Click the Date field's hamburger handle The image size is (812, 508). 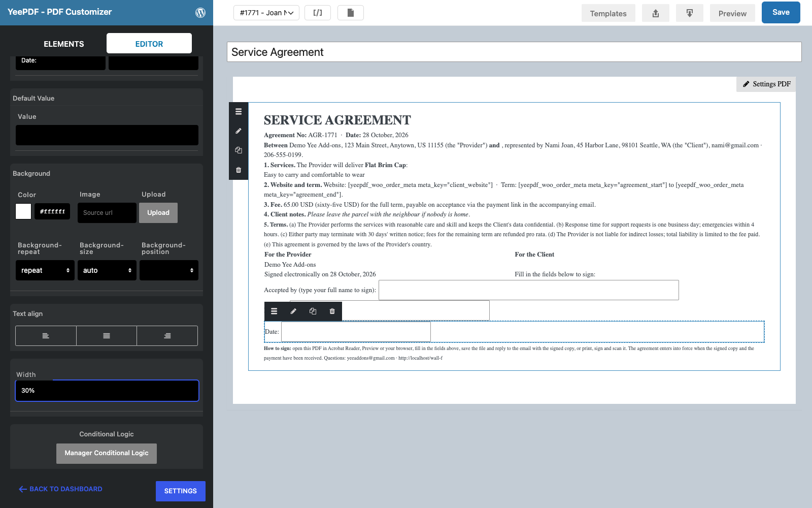point(274,311)
